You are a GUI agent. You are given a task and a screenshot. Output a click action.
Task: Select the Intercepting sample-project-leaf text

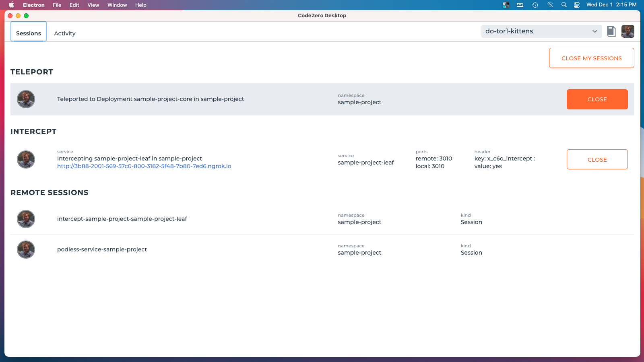[x=130, y=158]
